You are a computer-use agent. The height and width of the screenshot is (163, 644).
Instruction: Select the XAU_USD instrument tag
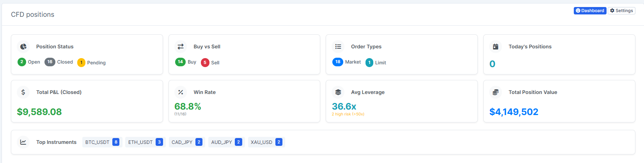coord(266,142)
